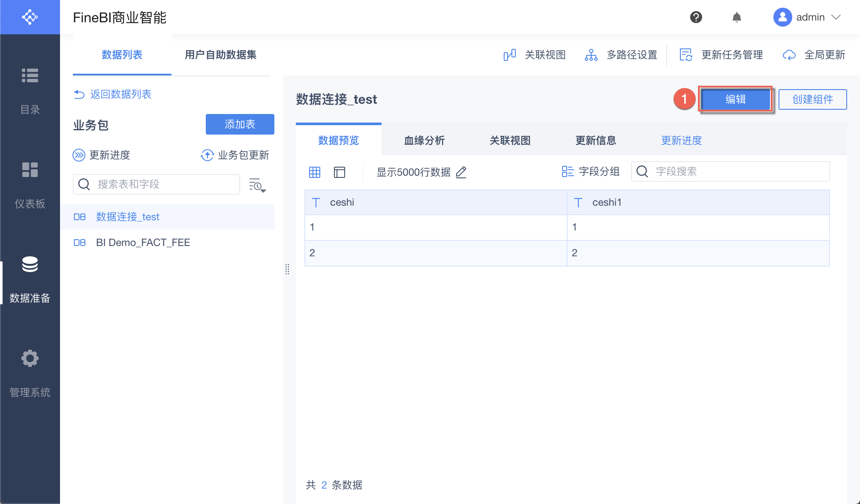The image size is (860, 504).
Task: Toggle the 更新进度 expand control
Action: coord(79,155)
